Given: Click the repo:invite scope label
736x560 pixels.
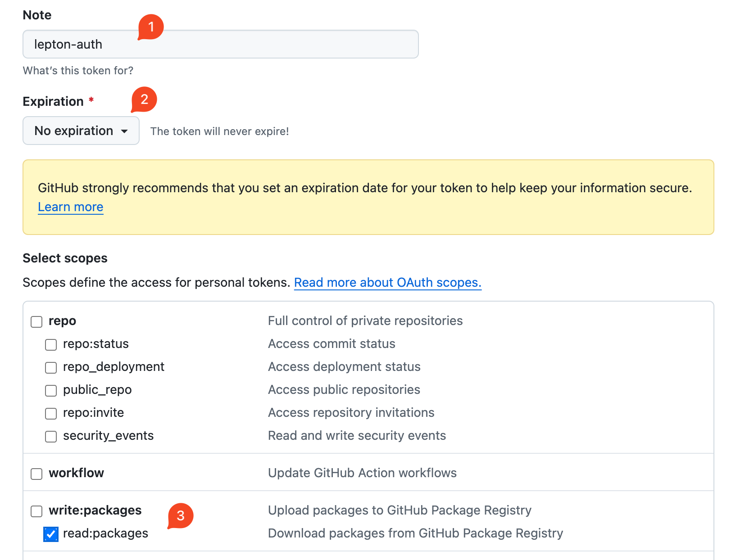Looking at the screenshot, I should pyautogui.click(x=93, y=412).
